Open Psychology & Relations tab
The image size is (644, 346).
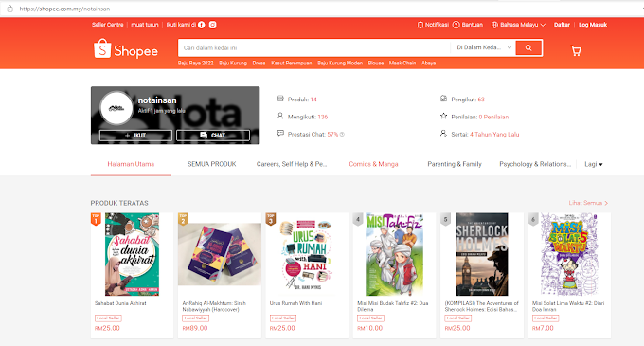click(535, 164)
